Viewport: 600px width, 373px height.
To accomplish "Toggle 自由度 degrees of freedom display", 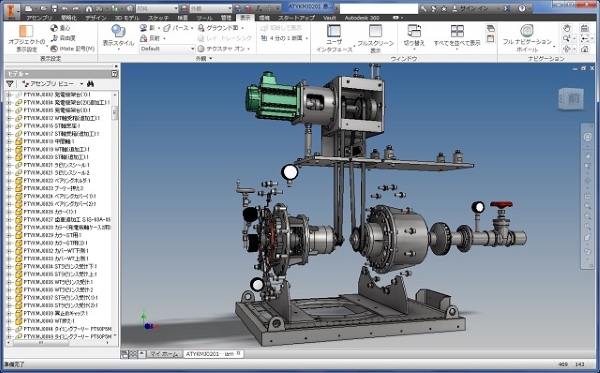I will (x=63, y=38).
